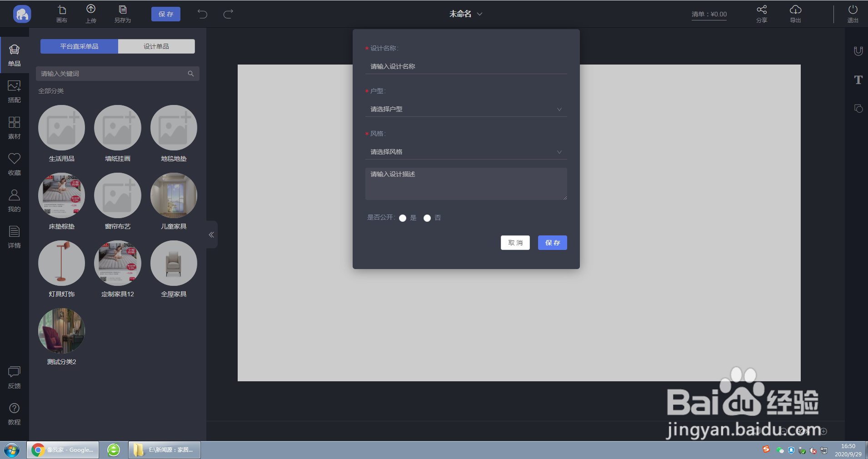Select the 墙纸挂画 category
The image size is (868, 459).
pos(118,134)
